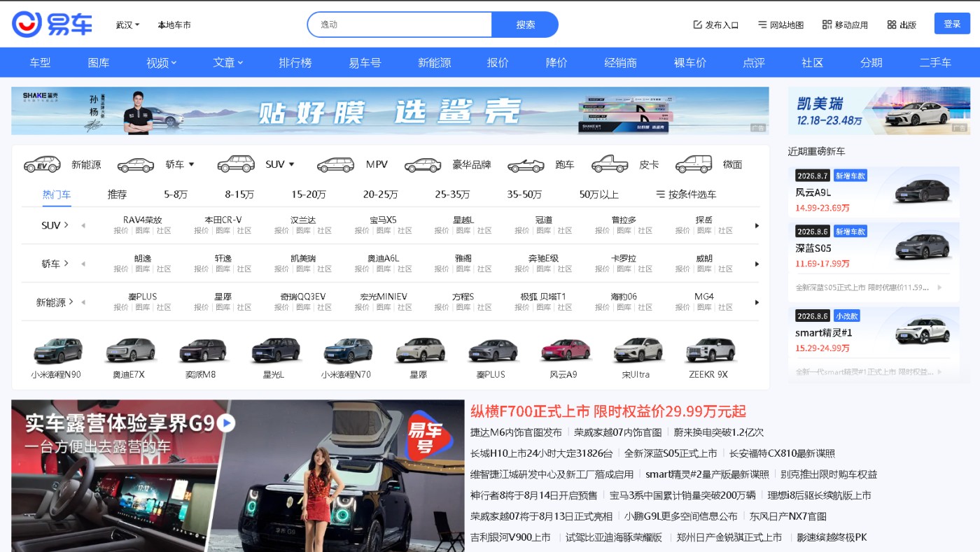980x552 pixels.
Task: Open the 发布入口 edit icon link
Action: click(697, 24)
